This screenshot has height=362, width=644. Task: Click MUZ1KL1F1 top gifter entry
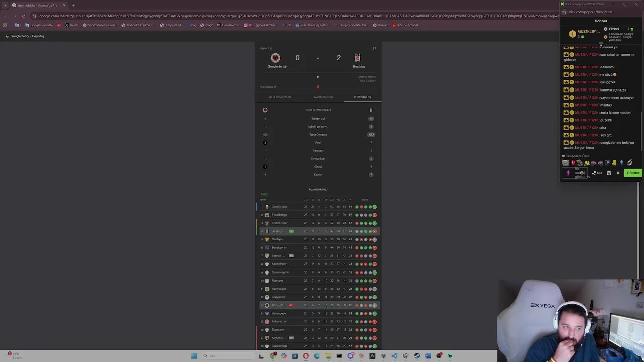tap(584, 34)
